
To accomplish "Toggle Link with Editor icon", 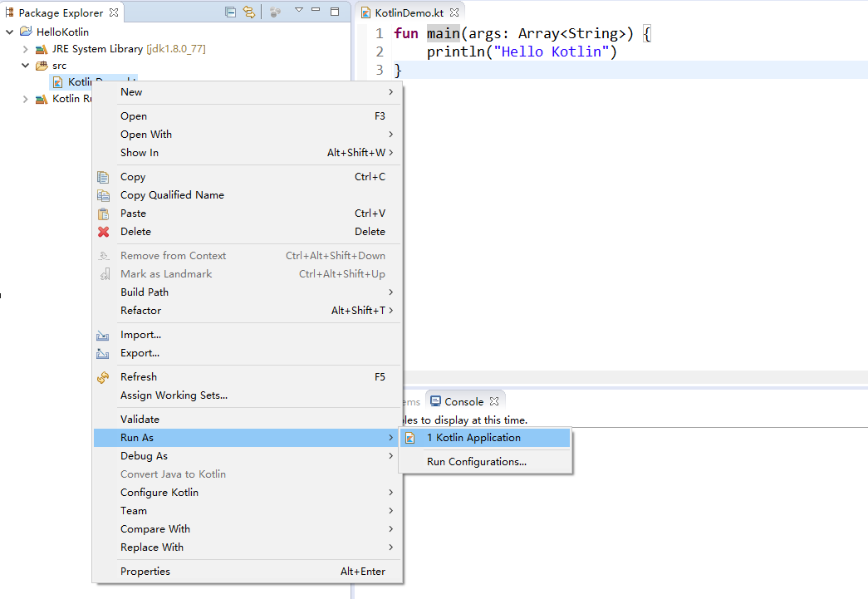I will click(x=249, y=12).
